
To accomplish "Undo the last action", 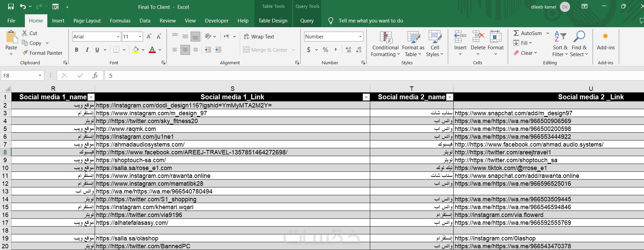I will pyautogui.click(x=23, y=7).
